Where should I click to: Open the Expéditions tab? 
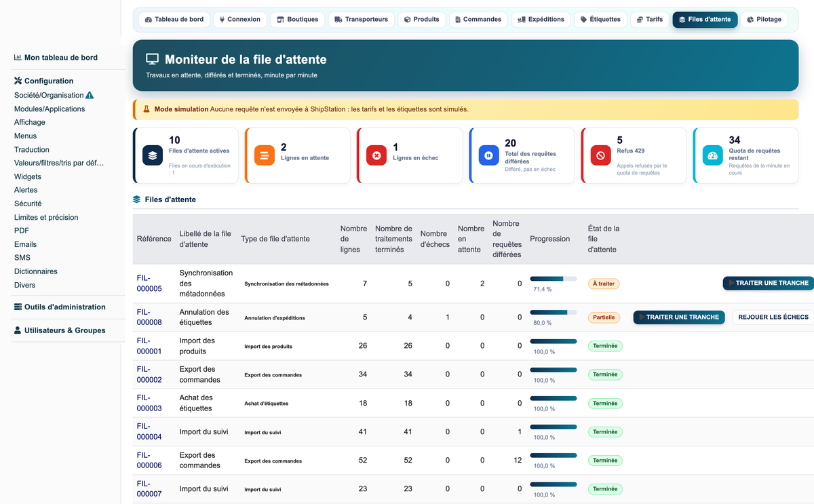pos(541,20)
